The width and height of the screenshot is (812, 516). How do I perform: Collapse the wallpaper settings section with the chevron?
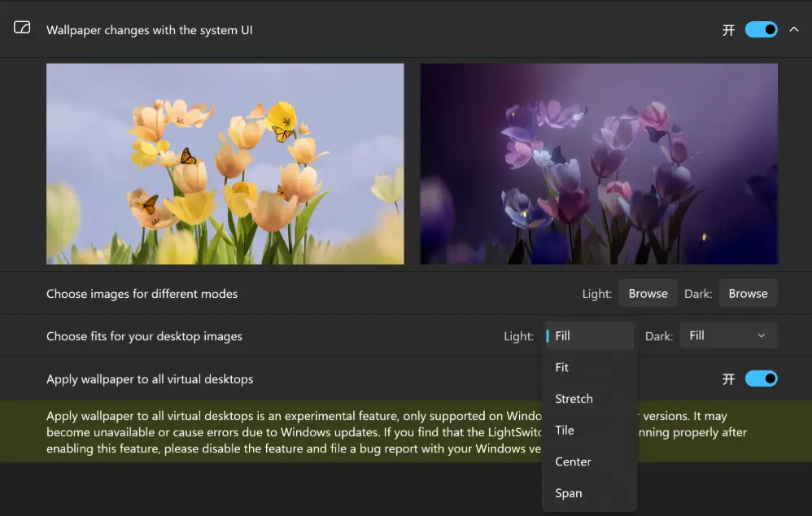point(794,30)
